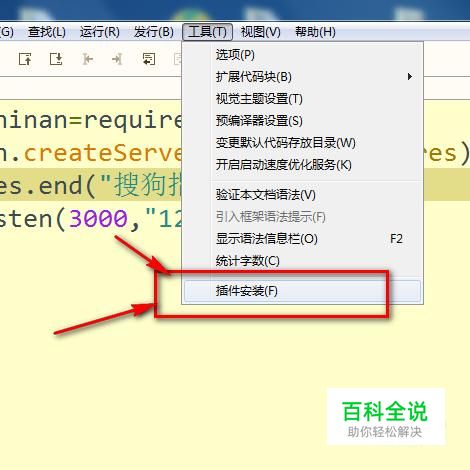This screenshot has width=470, height=470.
Task: Select 开启启动速度优化服务(K)
Action: [x=303, y=165]
